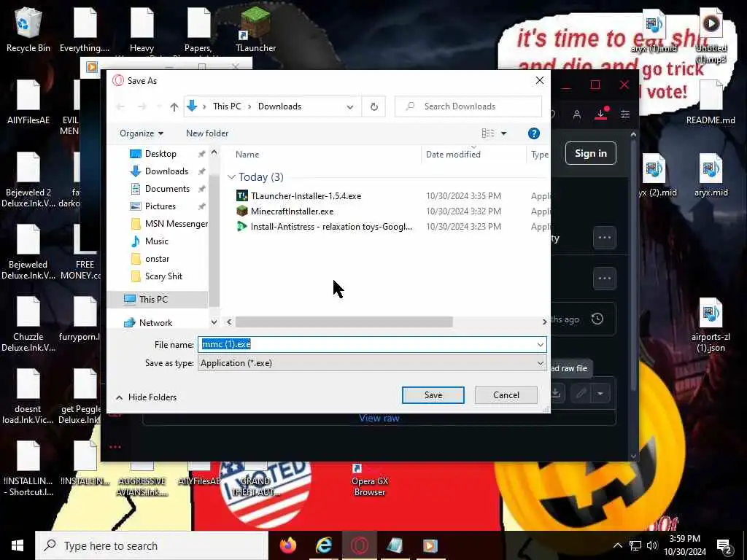Open Internet Explorer from the taskbar
The height and width of the screenshot is (560, 747).
pos(323,545)
